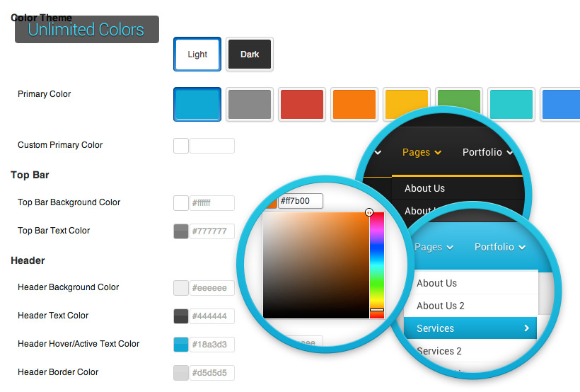Click the Header Border Color hex field

[211, 373]
